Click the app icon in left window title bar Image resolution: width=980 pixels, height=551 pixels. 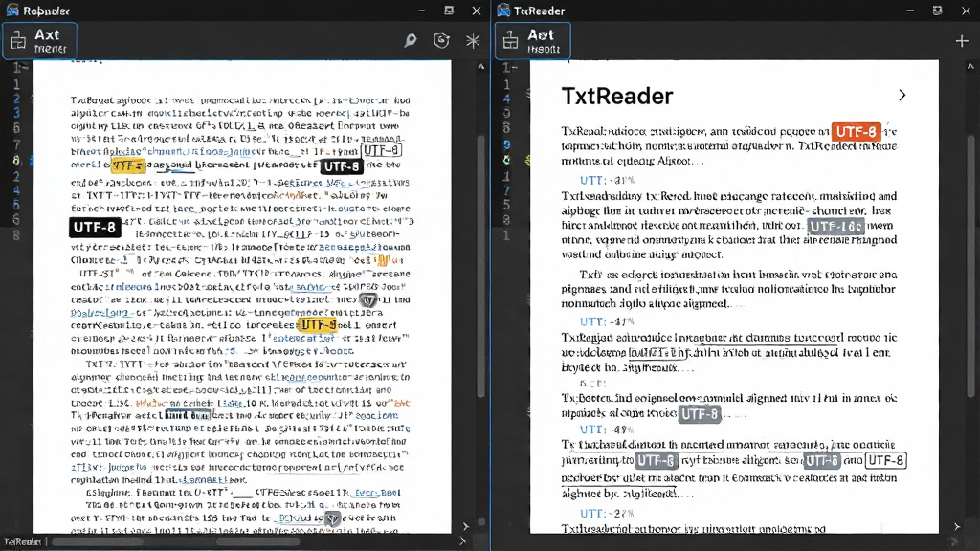(12, 11)
